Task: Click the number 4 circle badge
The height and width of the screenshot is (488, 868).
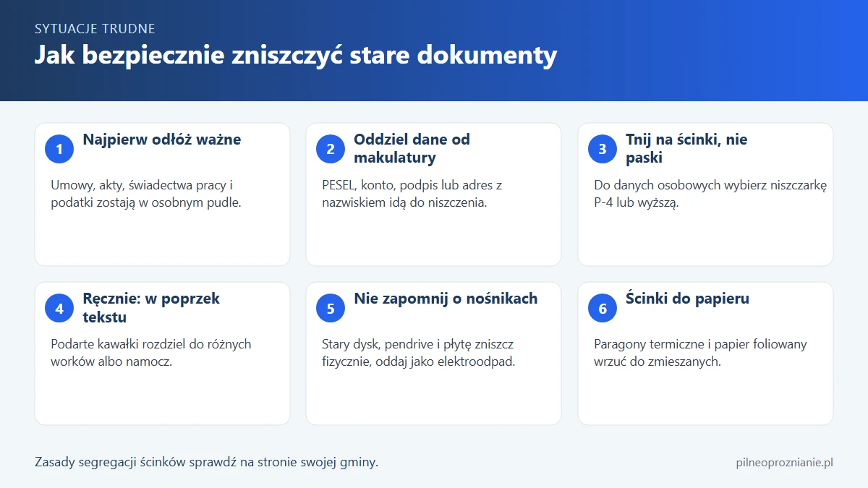Action: point(59,309)
